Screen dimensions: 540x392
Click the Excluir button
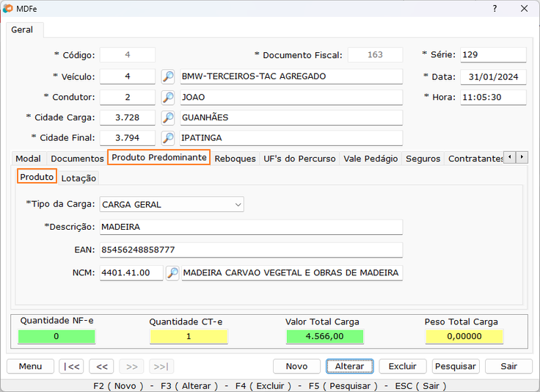tap(403, 366)
